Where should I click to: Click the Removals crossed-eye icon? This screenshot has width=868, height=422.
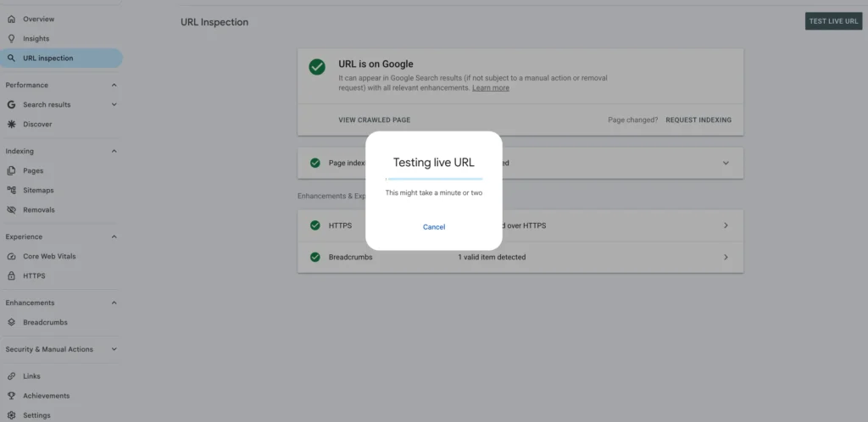11,209
